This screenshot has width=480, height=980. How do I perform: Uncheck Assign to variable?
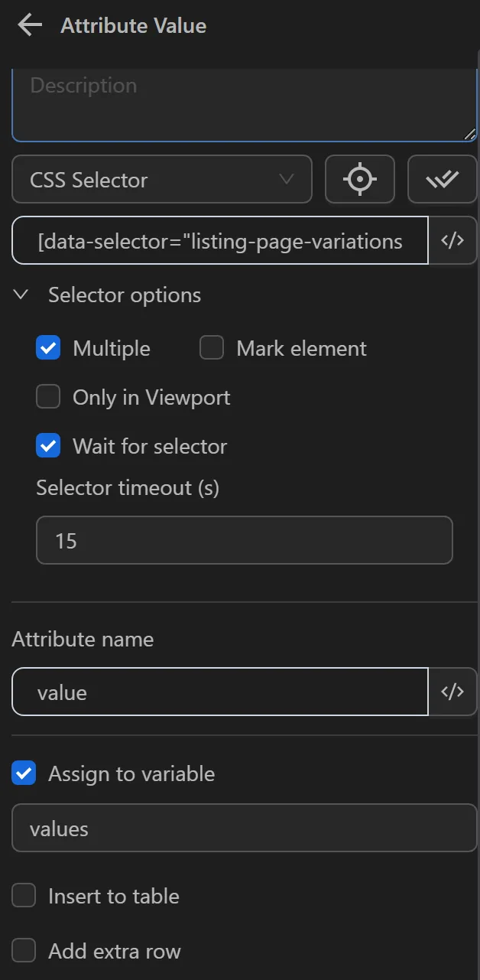[x=24, y=773]
